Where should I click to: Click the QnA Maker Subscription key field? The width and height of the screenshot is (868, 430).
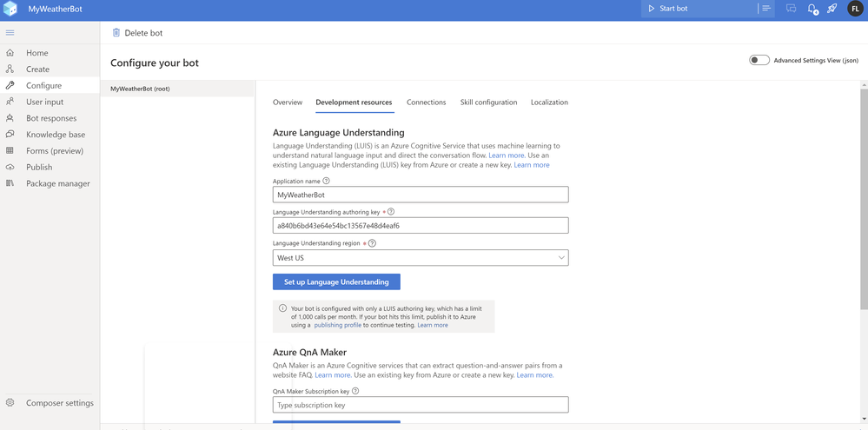click(x=421, y=405)
